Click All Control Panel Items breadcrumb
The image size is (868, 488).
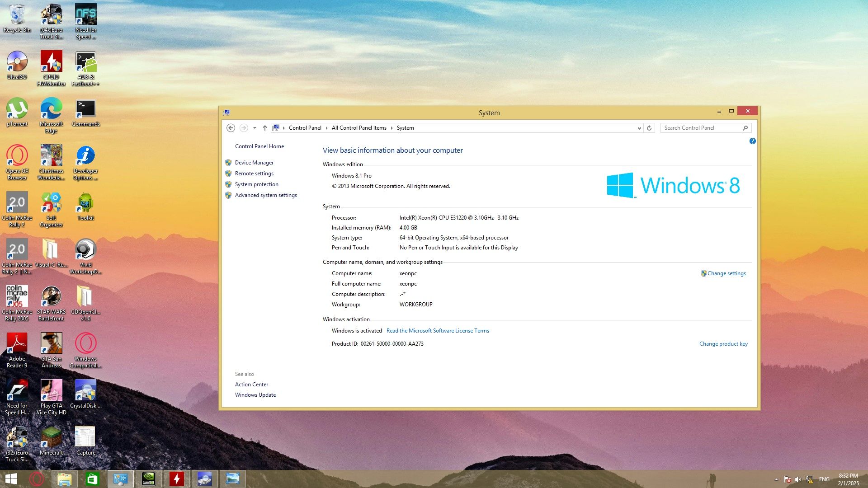point(359,128)
